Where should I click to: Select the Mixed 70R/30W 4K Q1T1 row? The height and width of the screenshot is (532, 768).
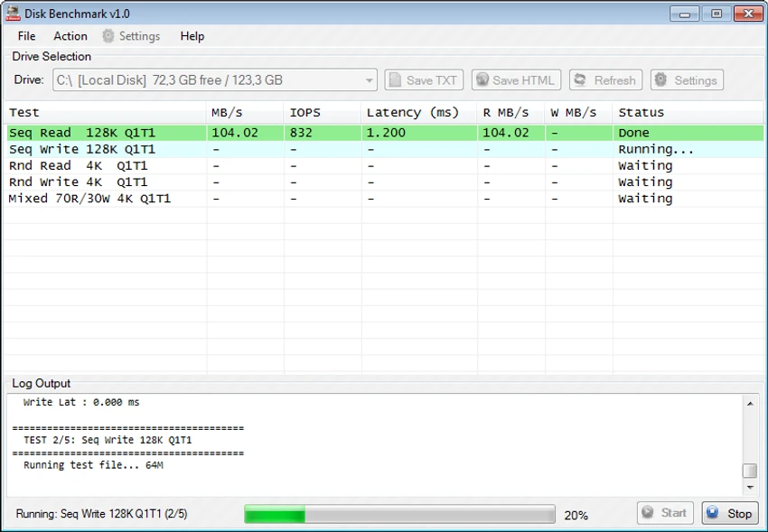[x=384, y=198]
